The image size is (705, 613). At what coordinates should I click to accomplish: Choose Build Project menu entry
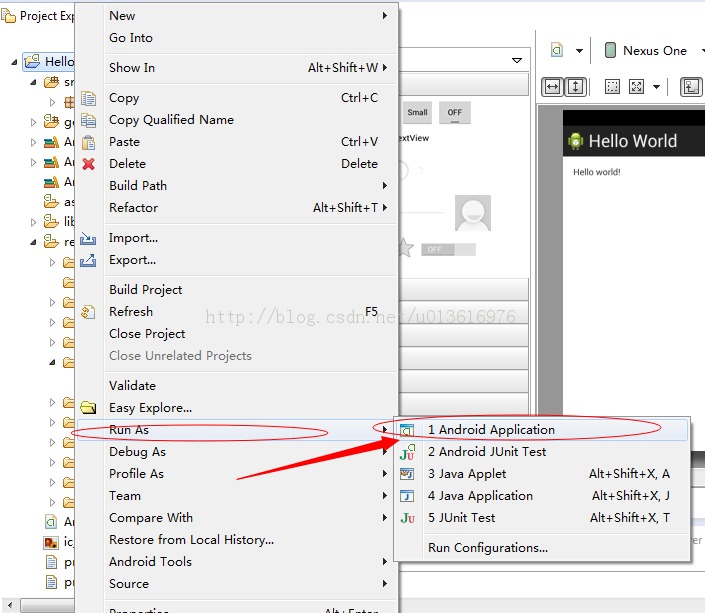click(x=237, y=290)
